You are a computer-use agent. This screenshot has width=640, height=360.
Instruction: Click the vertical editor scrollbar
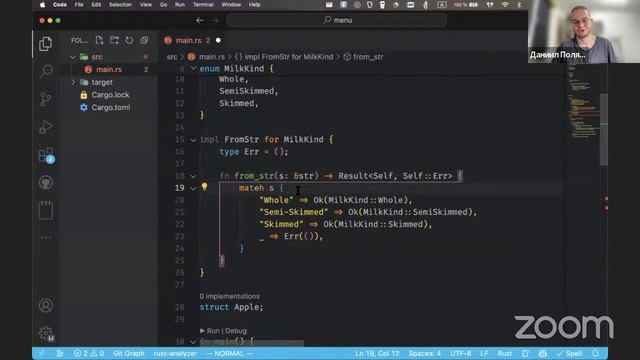pos(604,130)
